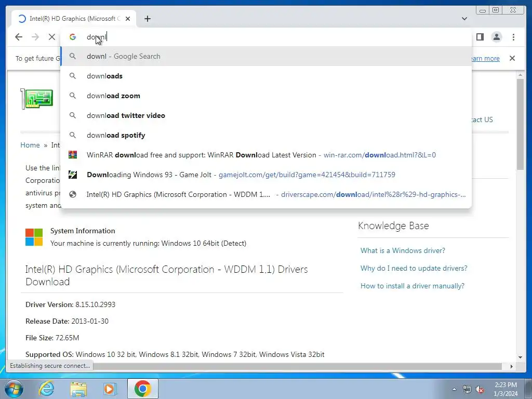Dismiss the infobar with its X

pyautogui.click(x=512, y=58)
